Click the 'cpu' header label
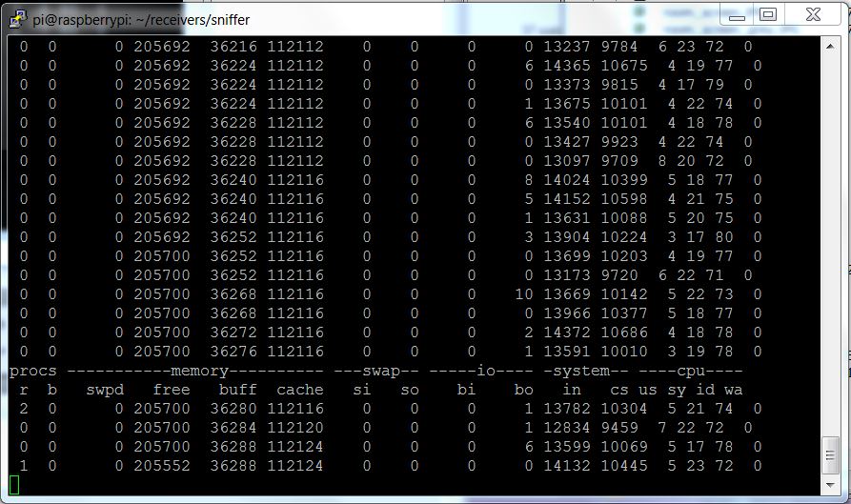The height and width of the screenshot is (504, 851). click(691, 371)
